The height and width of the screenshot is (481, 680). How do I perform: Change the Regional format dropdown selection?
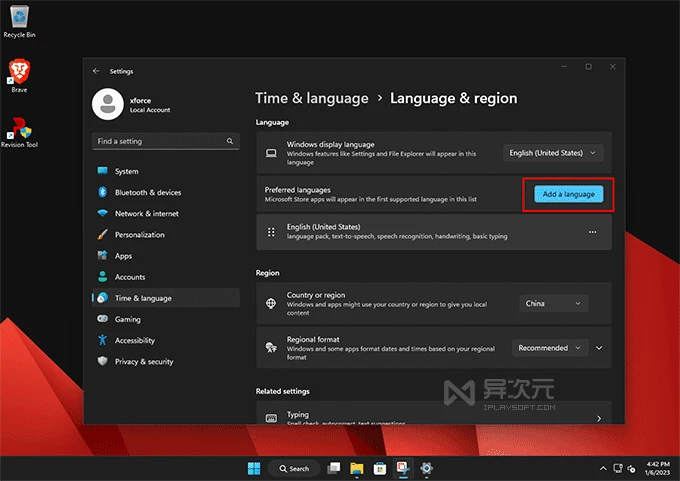coord(549,348)
